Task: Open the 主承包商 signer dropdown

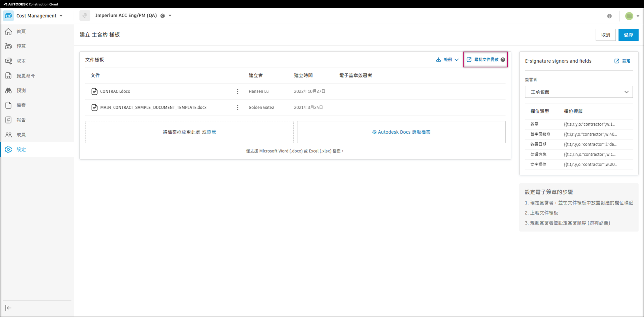Action: click(x=578, y=92)
